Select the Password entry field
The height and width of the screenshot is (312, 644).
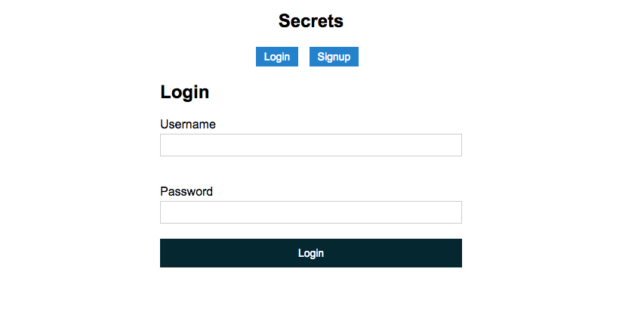[x=310, y=212]
